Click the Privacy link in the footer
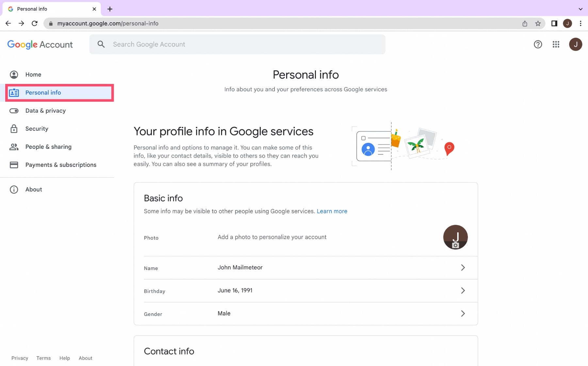Viewport: 588px width, 366px height. 20,358
